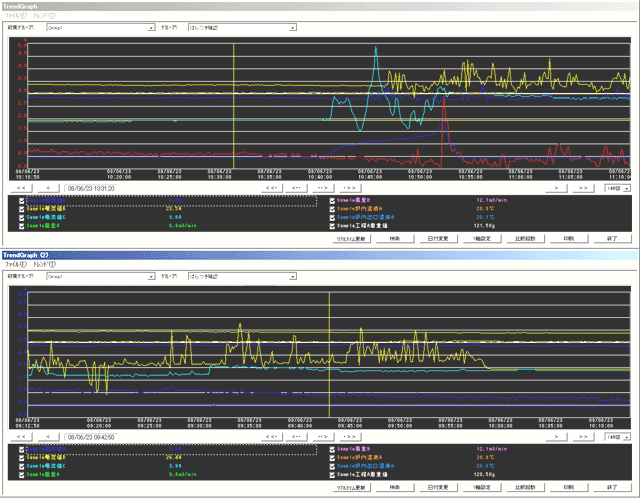640x498 pixels.
Task: Click ->> cursor button in TrendGraph (2)
Action: click(350, 437)
